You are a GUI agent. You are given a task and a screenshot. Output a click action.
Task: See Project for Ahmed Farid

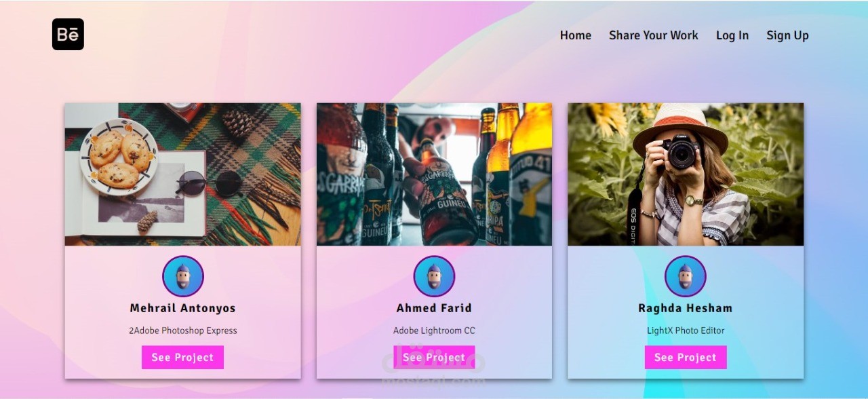tap(434, 358)
